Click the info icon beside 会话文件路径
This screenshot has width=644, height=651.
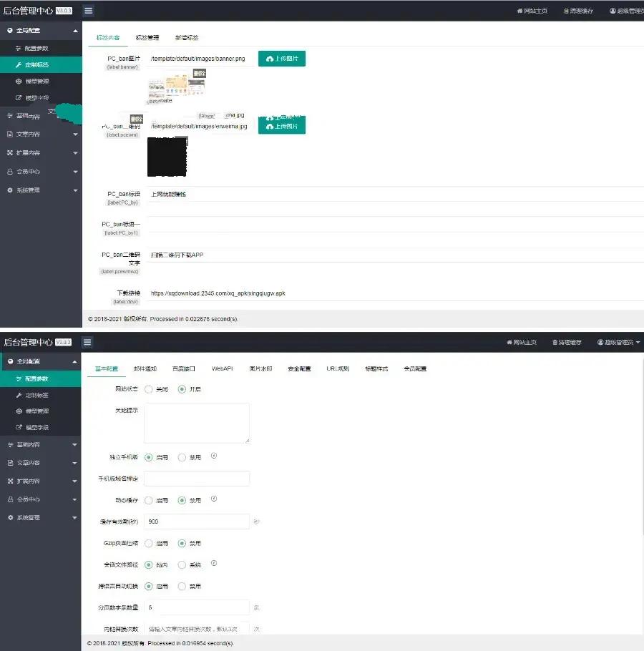click(x=214, y=564)
